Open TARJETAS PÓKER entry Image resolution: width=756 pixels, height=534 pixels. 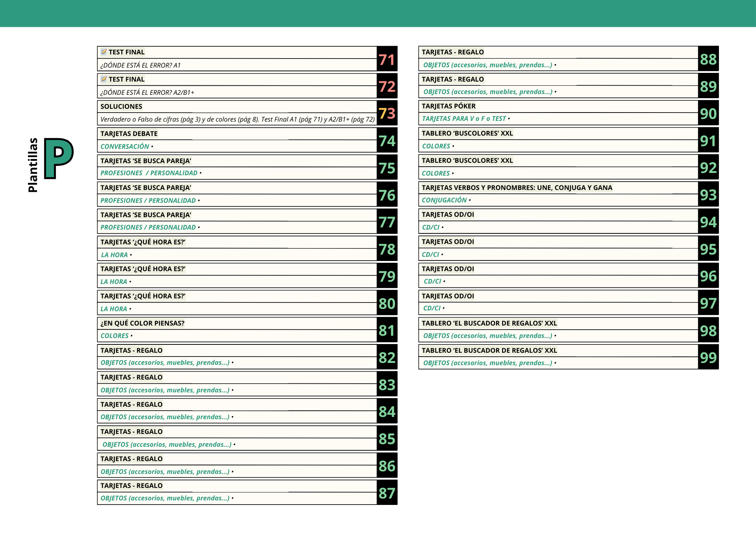click(x=448, y=106)
